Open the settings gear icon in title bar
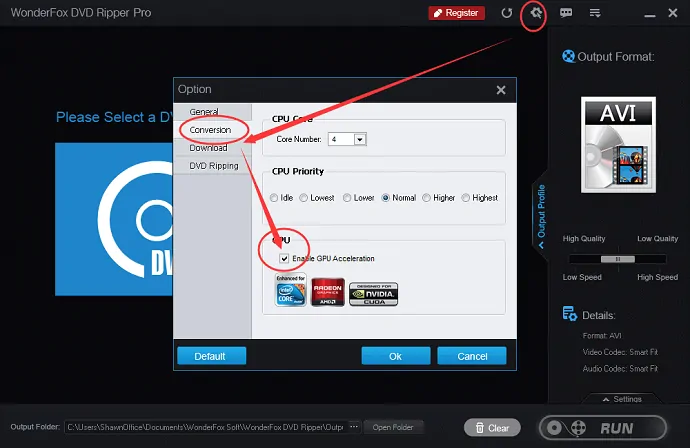 click(536, 13)
